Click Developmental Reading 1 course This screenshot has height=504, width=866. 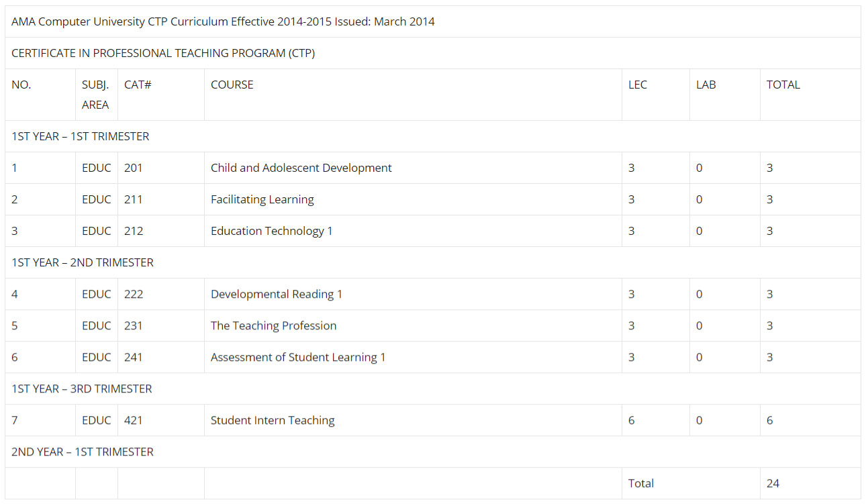click(277, 294)
